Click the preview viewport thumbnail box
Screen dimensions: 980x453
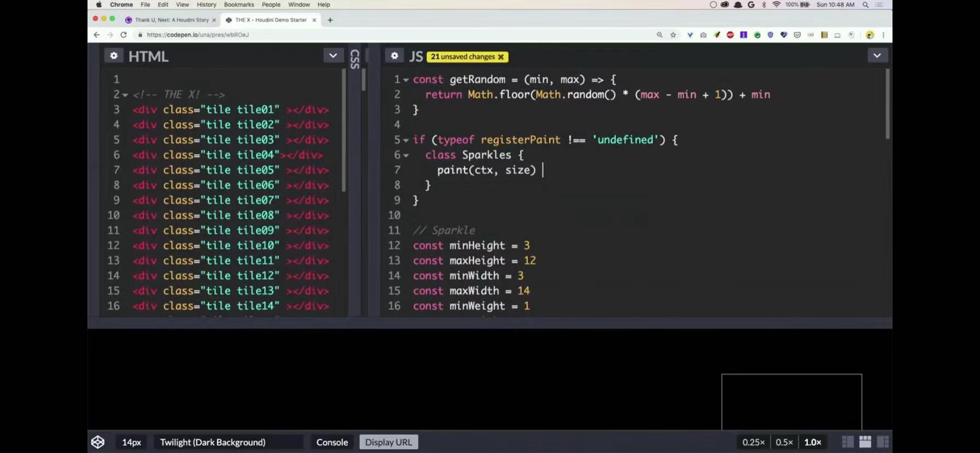(791, 402)
